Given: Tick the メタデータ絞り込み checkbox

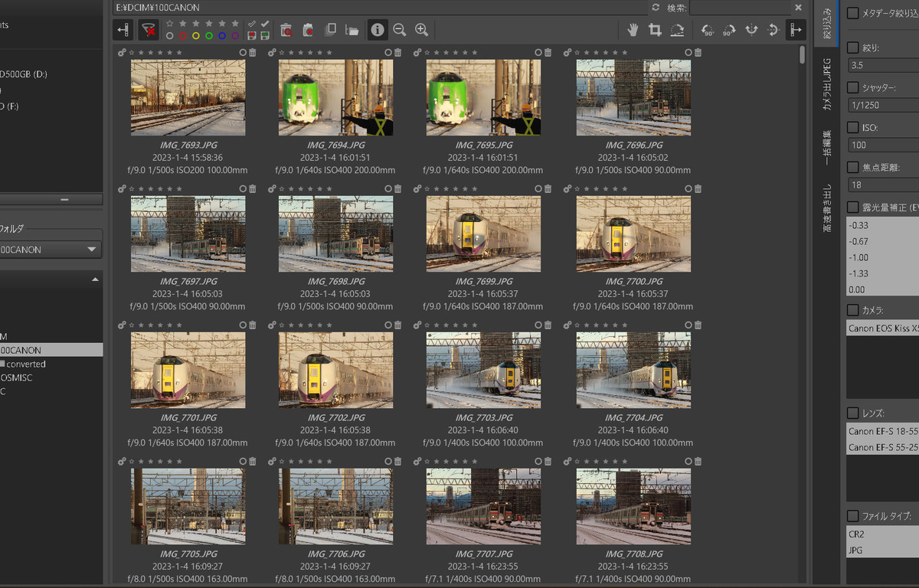Looking at the screenshot, I should click(x=853, y=13).
